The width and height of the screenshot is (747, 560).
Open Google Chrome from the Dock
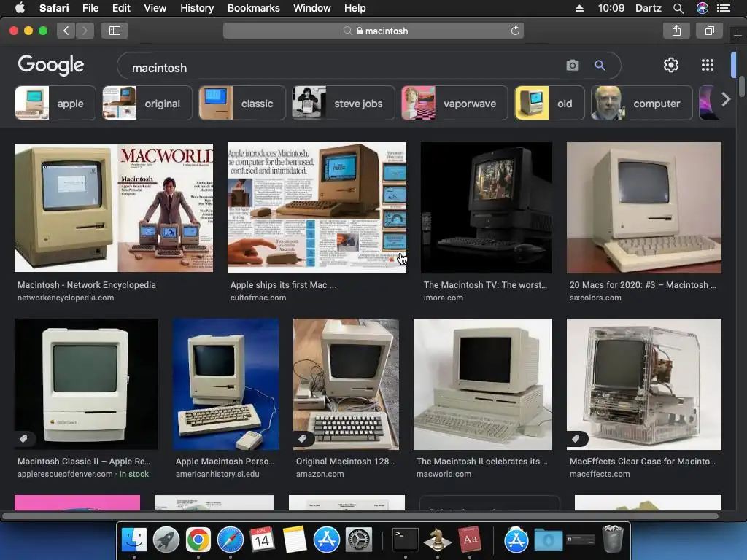tap(198, 540)
